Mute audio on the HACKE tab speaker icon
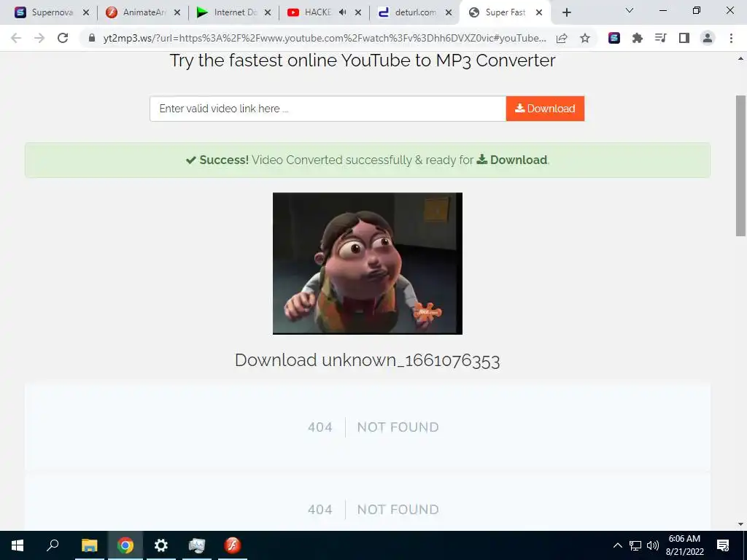Viewport: 747px width, 560px height. 343,12
